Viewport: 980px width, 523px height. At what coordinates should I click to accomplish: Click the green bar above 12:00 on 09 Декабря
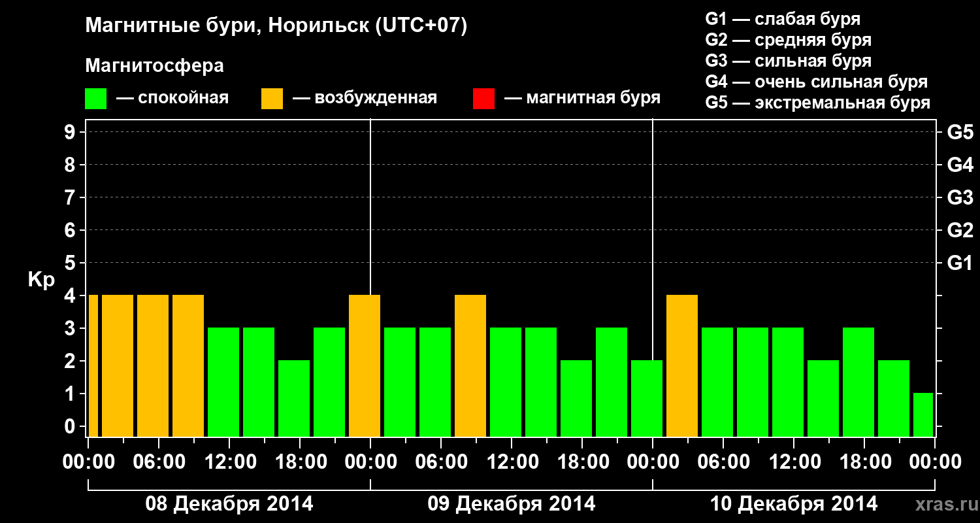coord(506,382)
